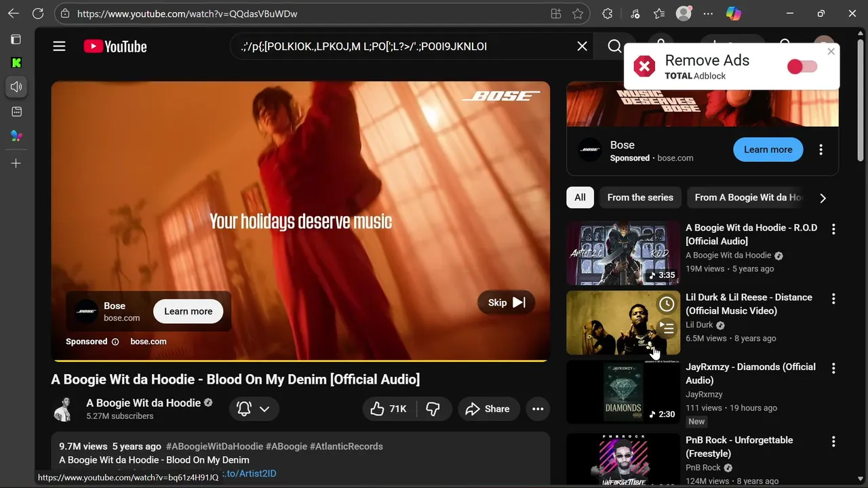Image resolution: width=868 pixels, height=488 pixels.
Task: Open JayRxmzy Diamonds thumbnail
Action: pos(623,392)
